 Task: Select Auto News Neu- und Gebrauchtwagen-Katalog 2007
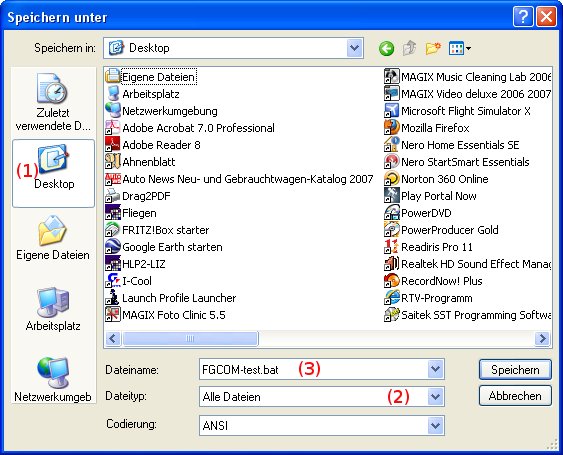coord(239,179)
